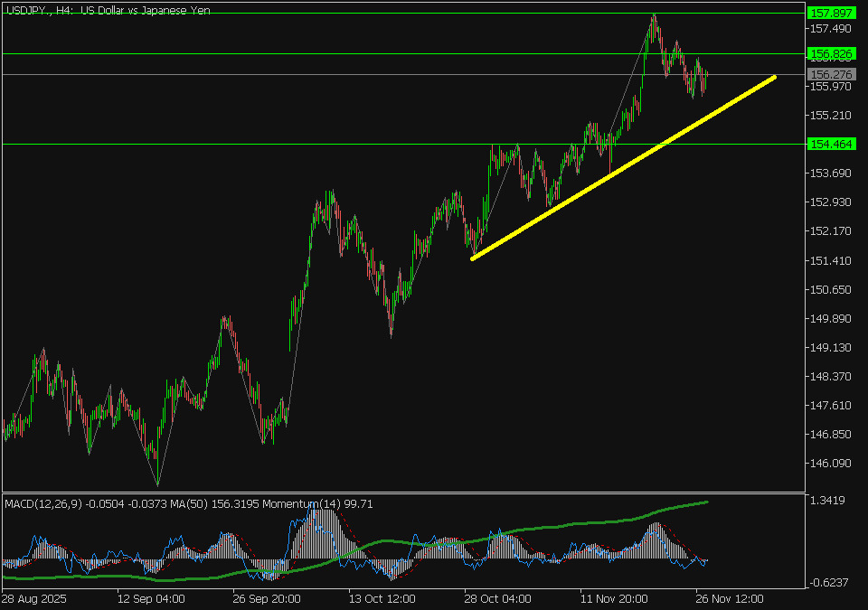Select the 154.464 green price label

click(x=828, y=144)
